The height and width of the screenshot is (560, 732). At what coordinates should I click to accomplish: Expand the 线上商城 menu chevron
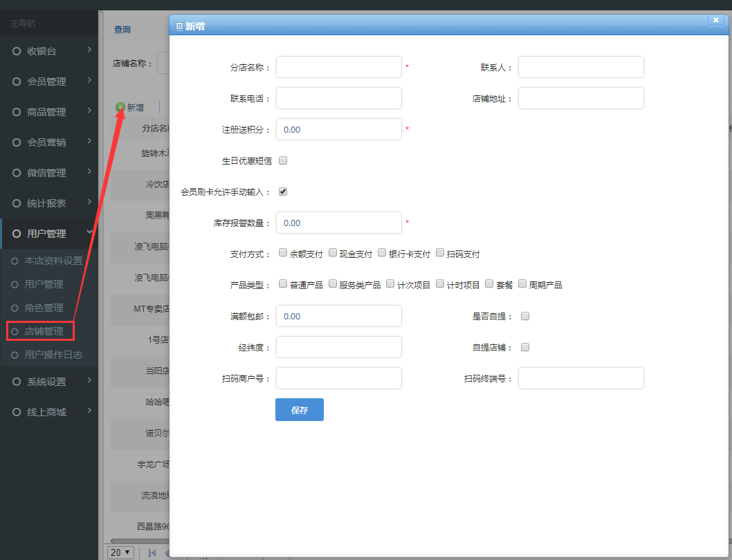pyautogui.click(x=89, y=410)
